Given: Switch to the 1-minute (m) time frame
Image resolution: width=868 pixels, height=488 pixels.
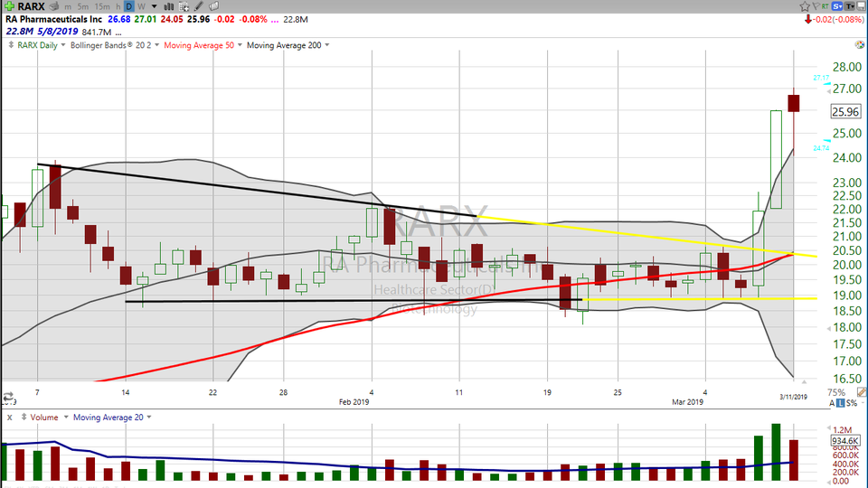Looking at the screenshot, I should pos(68,6).
